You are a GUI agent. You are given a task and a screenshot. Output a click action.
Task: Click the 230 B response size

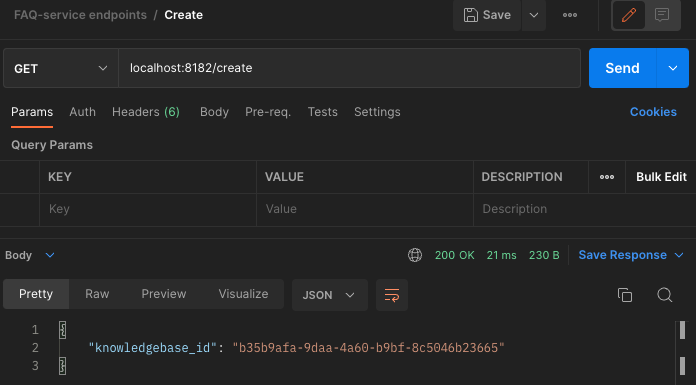pos(544,255)
